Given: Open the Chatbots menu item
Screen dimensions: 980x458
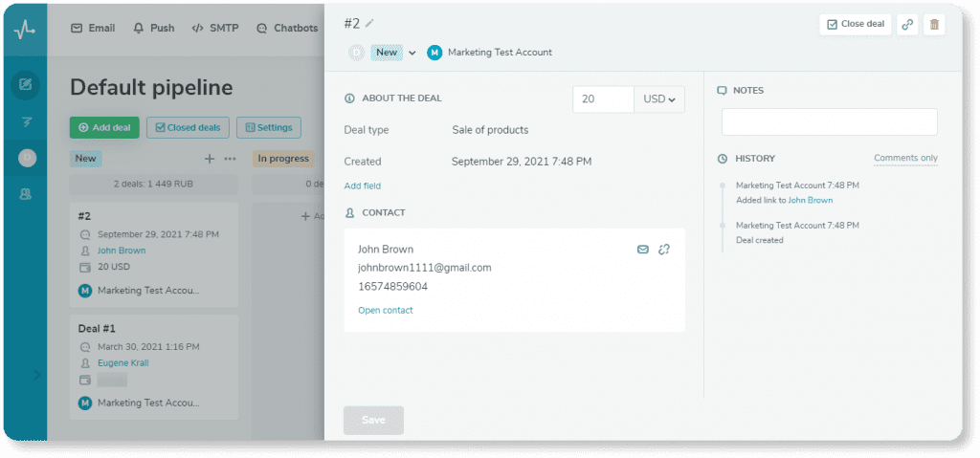Looking at the screenshot, I should coord(287,29).
